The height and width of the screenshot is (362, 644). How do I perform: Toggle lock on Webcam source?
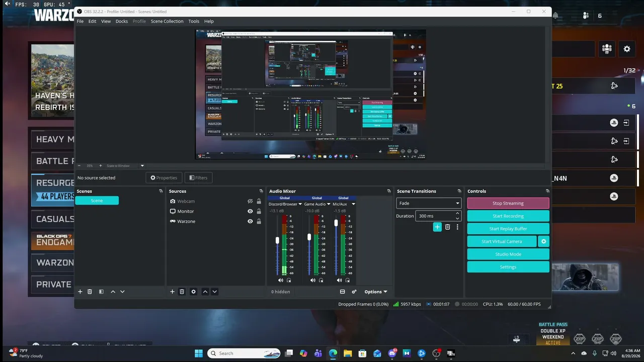(x=259, y=201)
